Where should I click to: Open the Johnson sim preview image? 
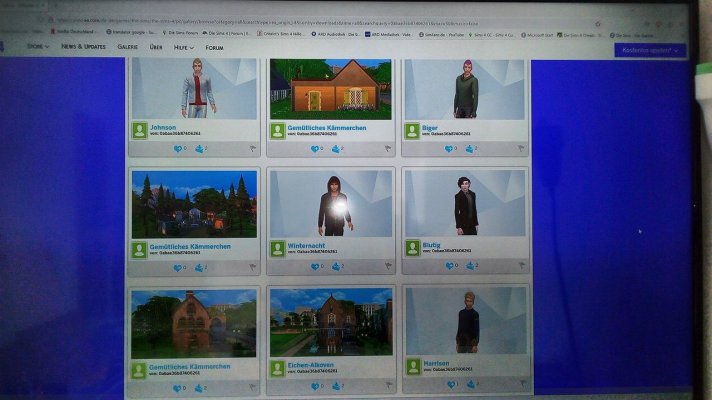coord(194,89)
